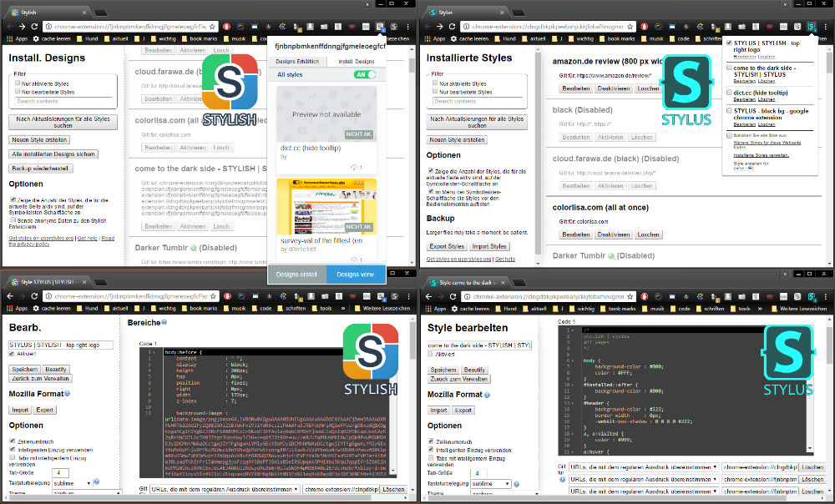Check the dict.cc (hide tooltip) checkbox in the Stylus popup
The image size is (835, 504).
click(x=729, y=93)
